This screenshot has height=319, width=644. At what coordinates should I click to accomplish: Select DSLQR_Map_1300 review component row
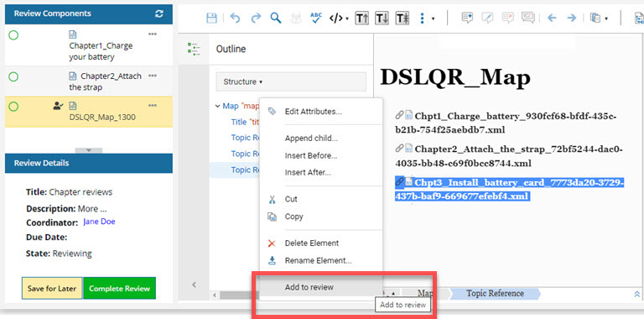[x=89, y=112]
